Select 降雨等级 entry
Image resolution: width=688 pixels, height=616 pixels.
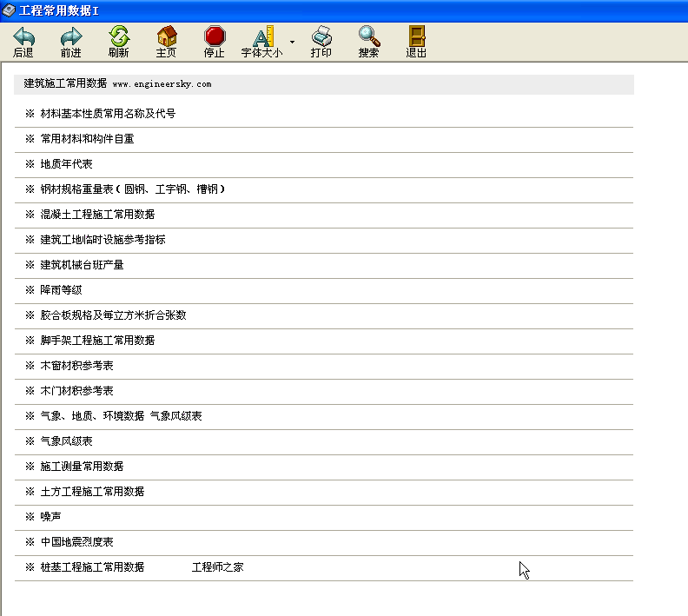(x=61, y=290)
